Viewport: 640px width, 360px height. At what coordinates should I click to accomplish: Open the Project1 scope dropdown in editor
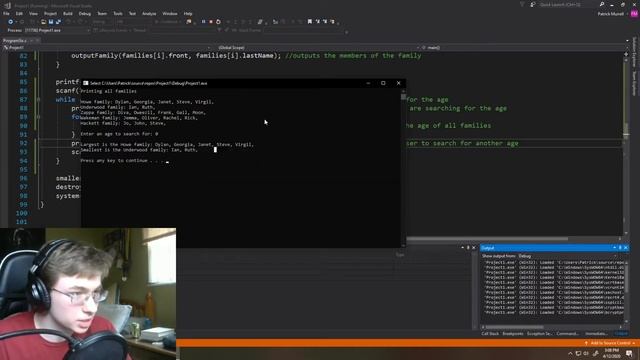(x=107, y=47)
